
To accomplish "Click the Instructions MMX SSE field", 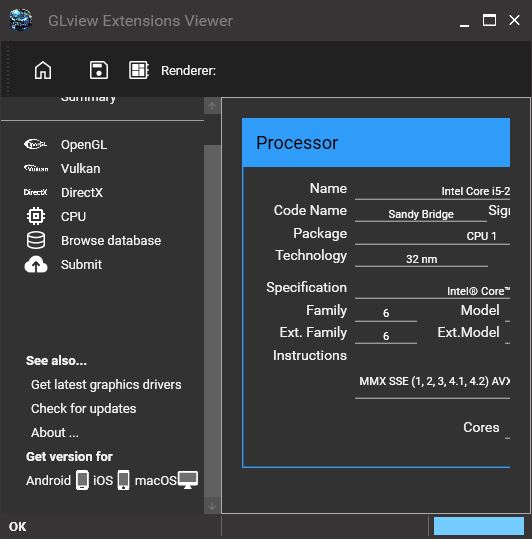I will point(432,382).
